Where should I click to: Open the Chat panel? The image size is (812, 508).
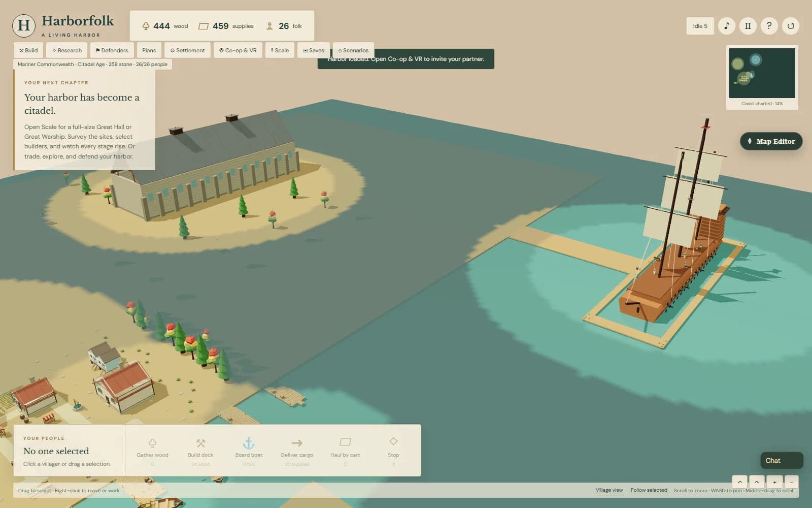click(x=782, y=460)
